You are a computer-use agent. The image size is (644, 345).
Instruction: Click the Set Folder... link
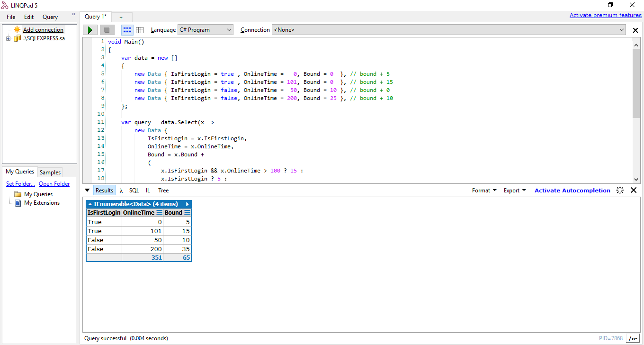[x=20, y=184]
